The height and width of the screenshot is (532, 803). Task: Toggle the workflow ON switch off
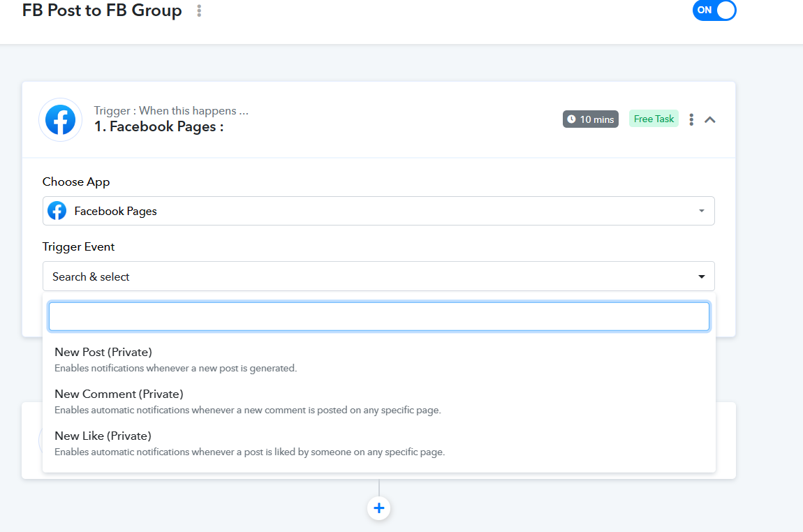click(714, 10)
